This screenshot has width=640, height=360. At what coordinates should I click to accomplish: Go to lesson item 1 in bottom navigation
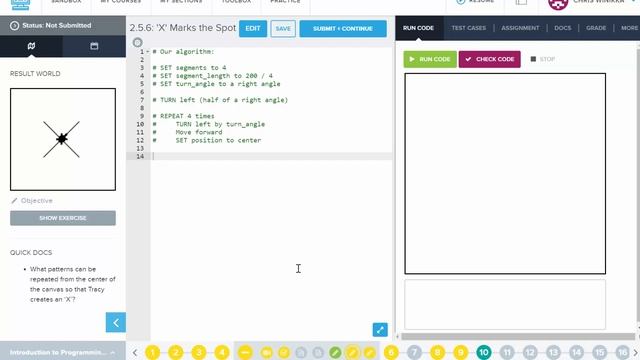click(153, 352)
